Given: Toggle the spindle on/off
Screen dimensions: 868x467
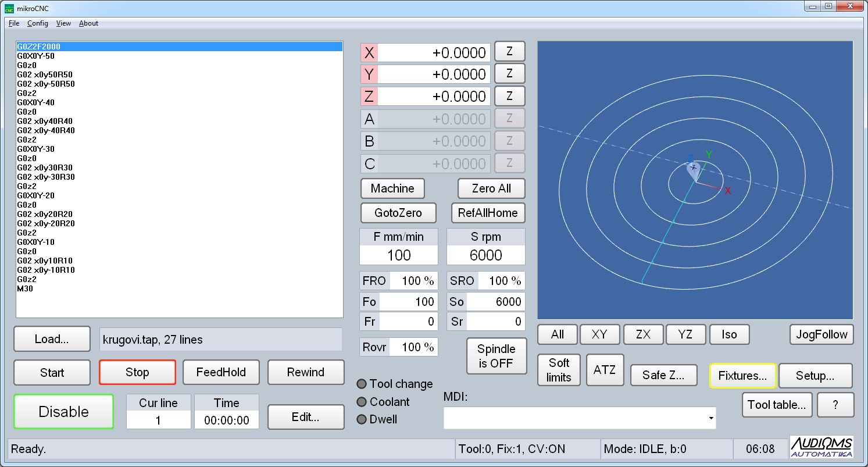Looking at the screenshot, I should click(496, 356).
